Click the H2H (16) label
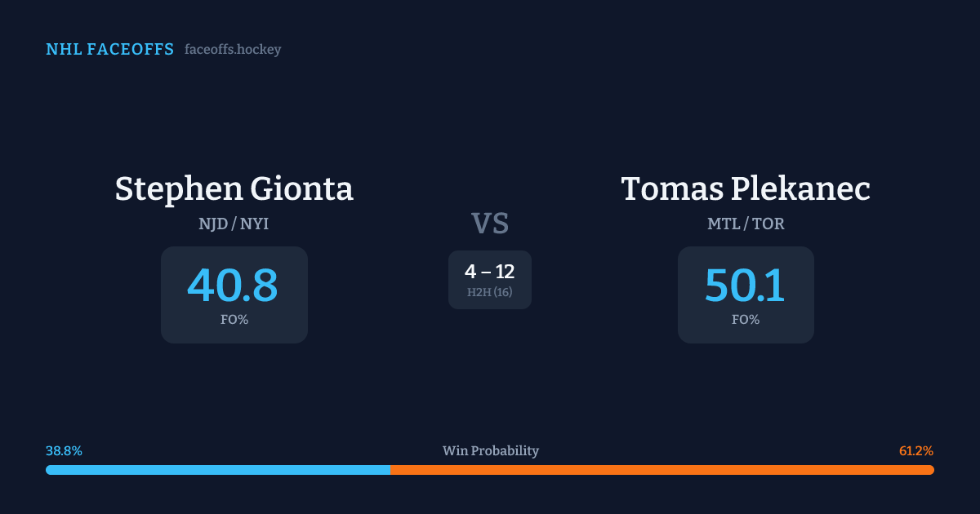The height and width of the screenshot is (514, 980). point(490,292)
